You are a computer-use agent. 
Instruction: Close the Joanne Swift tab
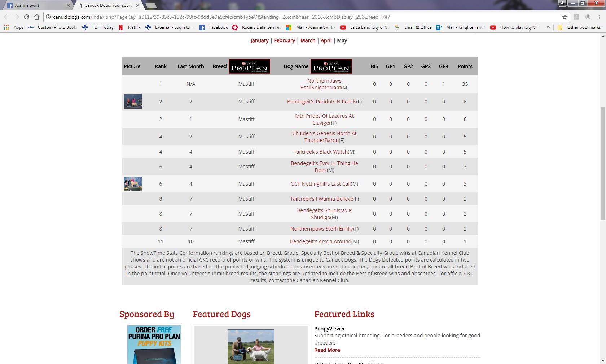(68, 5)
